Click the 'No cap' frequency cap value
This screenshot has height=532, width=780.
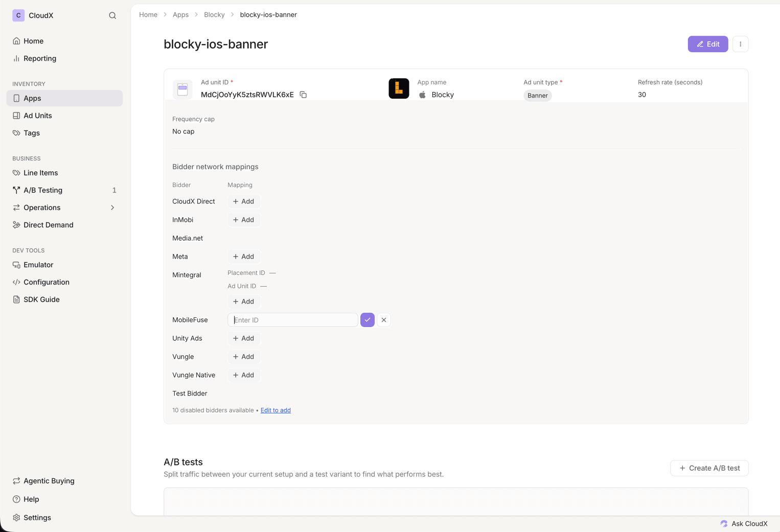(x=183, y=131)
